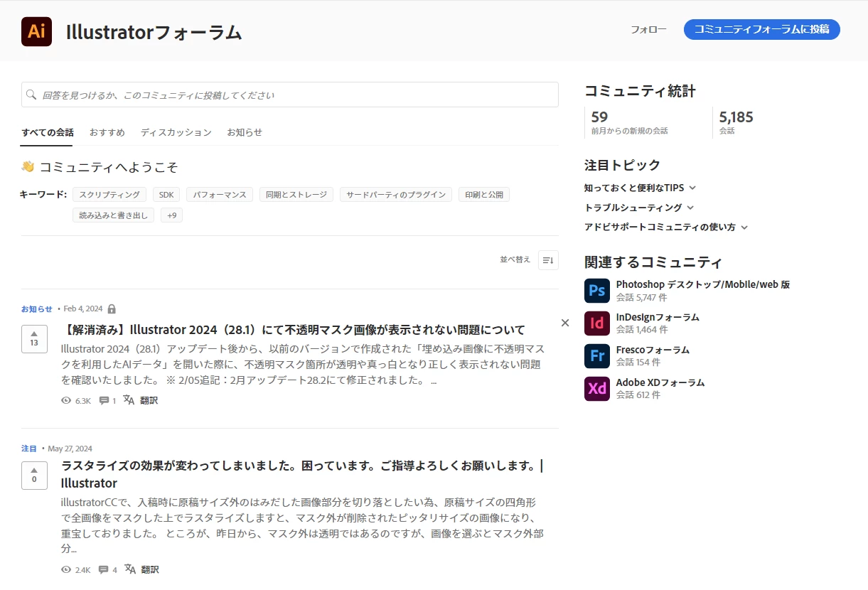
Task: Switch to the ディスカッション tab
Action: click(176, 132)
